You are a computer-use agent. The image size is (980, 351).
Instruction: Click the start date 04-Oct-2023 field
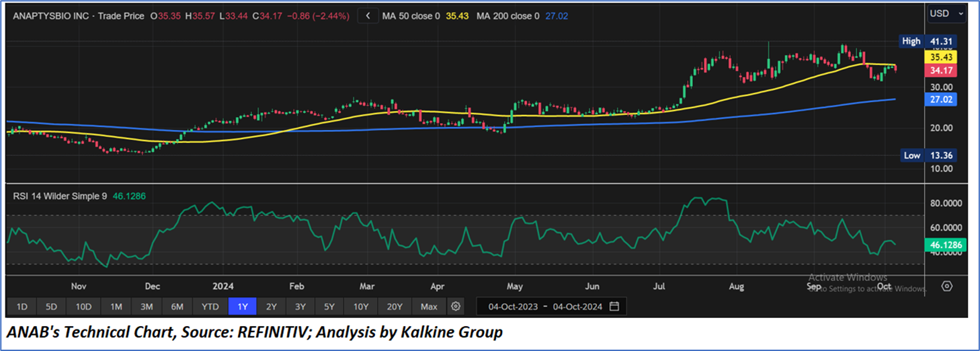pyautogui.click(x=512, y=307)
